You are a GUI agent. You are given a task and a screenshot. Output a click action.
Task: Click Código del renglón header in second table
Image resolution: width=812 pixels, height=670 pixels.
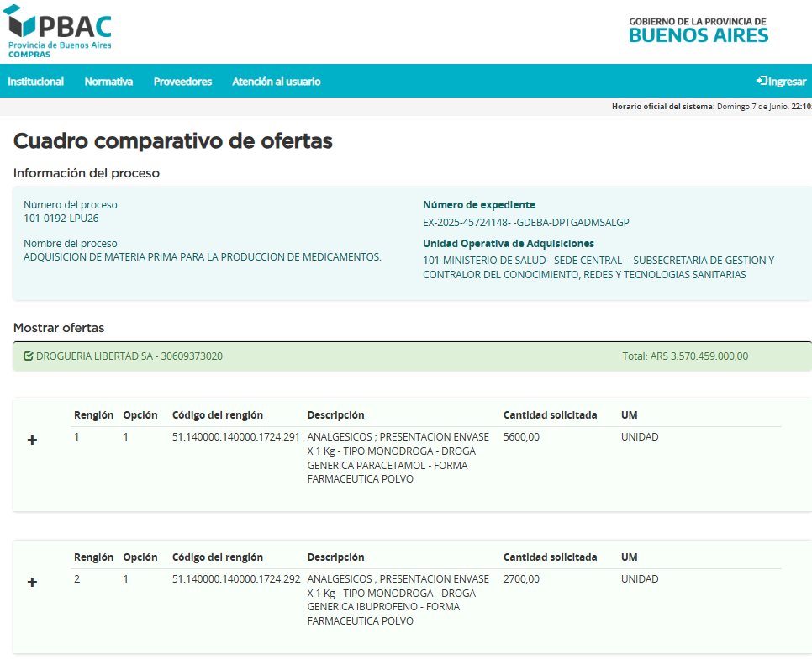click(x=218, y=557)
